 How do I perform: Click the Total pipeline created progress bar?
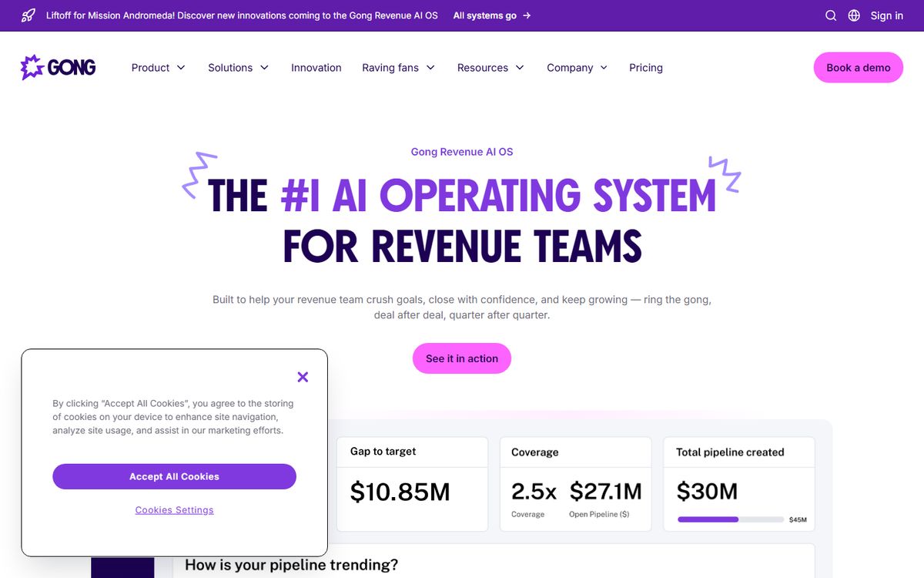[730, 519]
